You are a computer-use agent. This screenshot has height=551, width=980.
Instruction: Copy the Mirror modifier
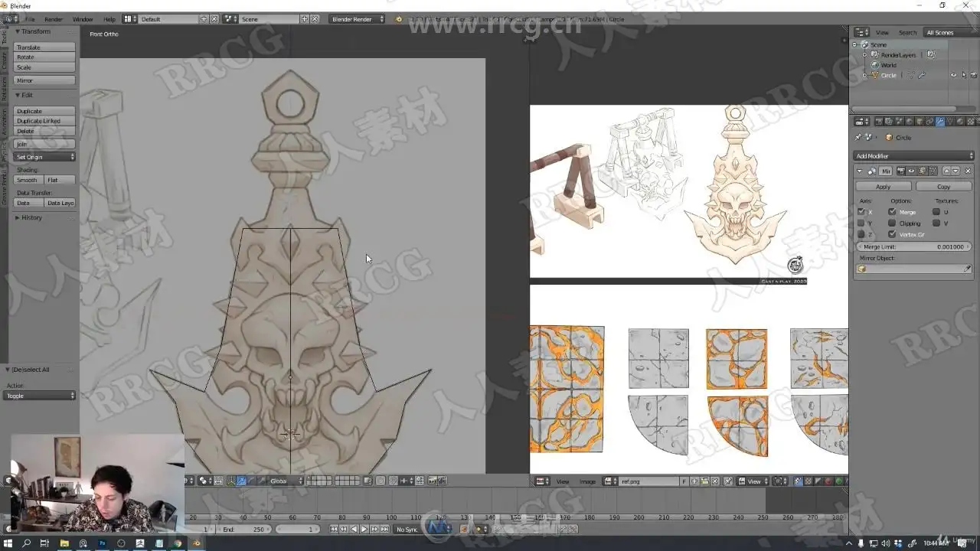[x=943, y=187]
